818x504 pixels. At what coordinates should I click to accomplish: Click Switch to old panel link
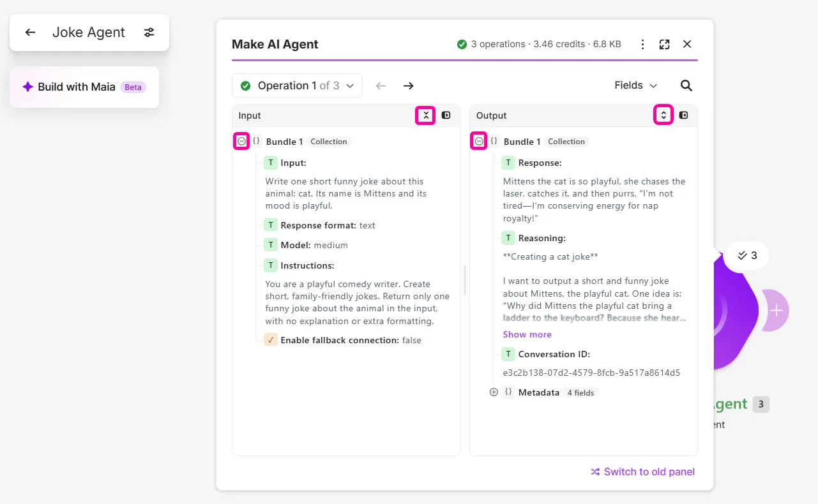tap(642, 471)
